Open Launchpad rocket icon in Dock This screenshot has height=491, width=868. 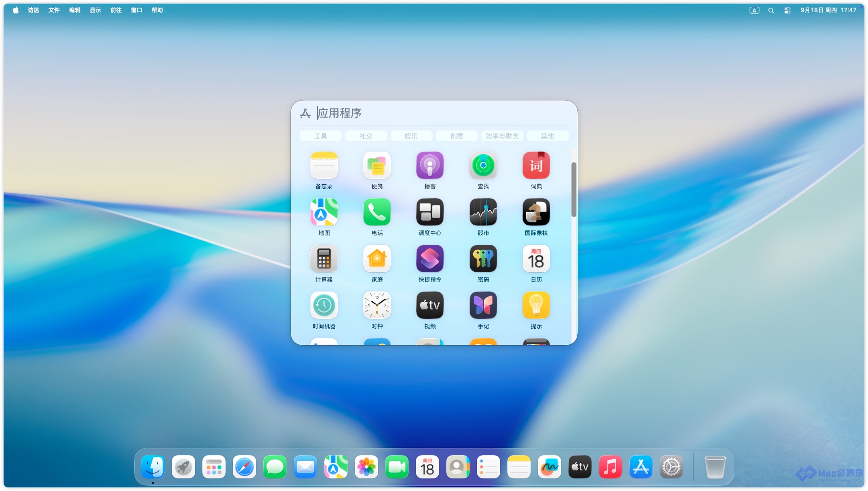click(x=183, y=467)
